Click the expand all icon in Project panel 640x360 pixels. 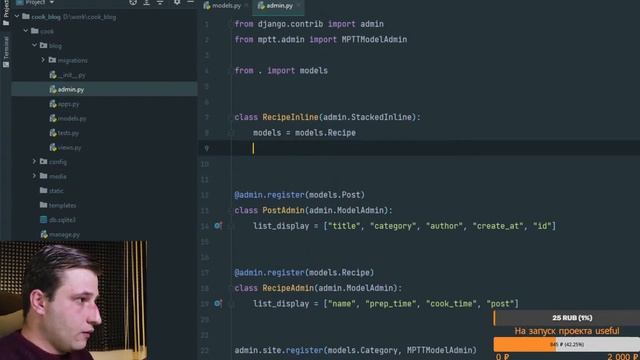pos(147,2)
